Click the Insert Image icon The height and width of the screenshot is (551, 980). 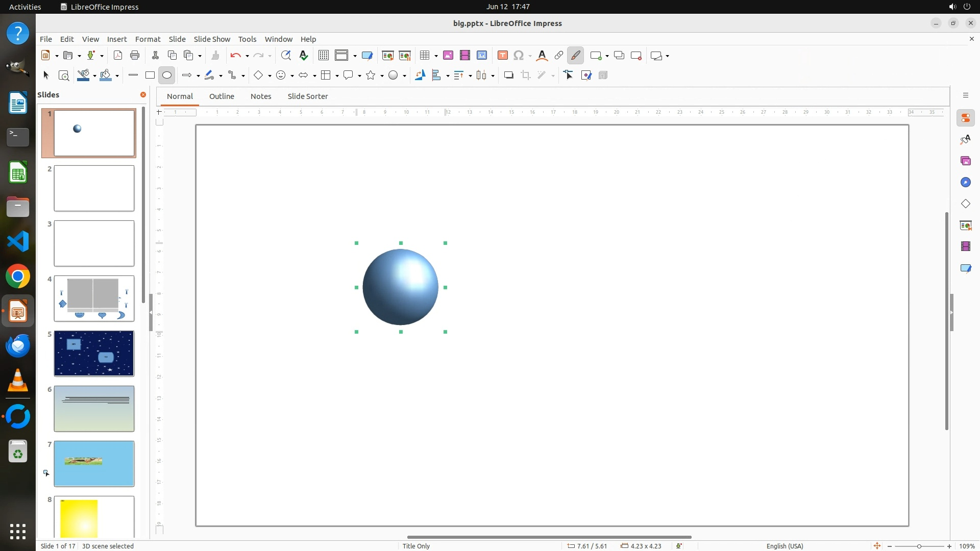click(x=448, y=56)
